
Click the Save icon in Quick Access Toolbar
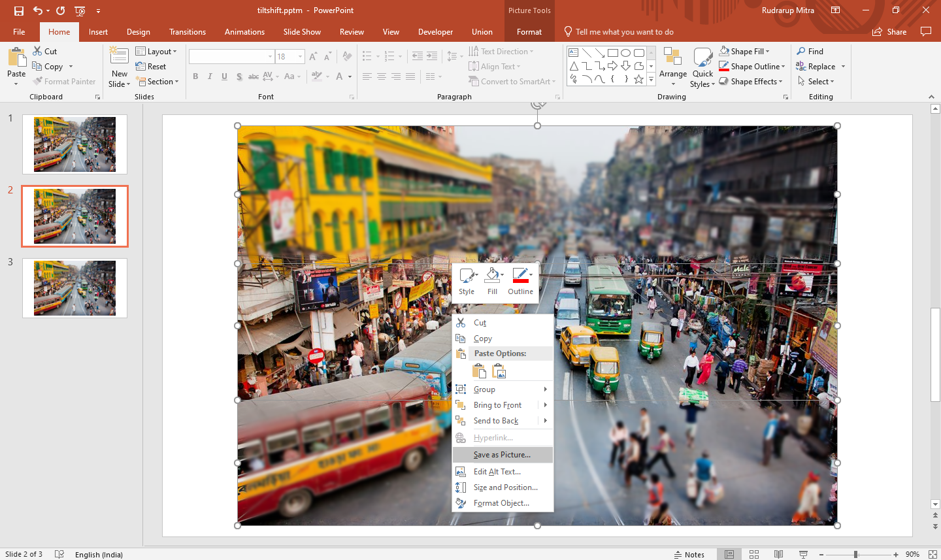click(x=18, y=10)
